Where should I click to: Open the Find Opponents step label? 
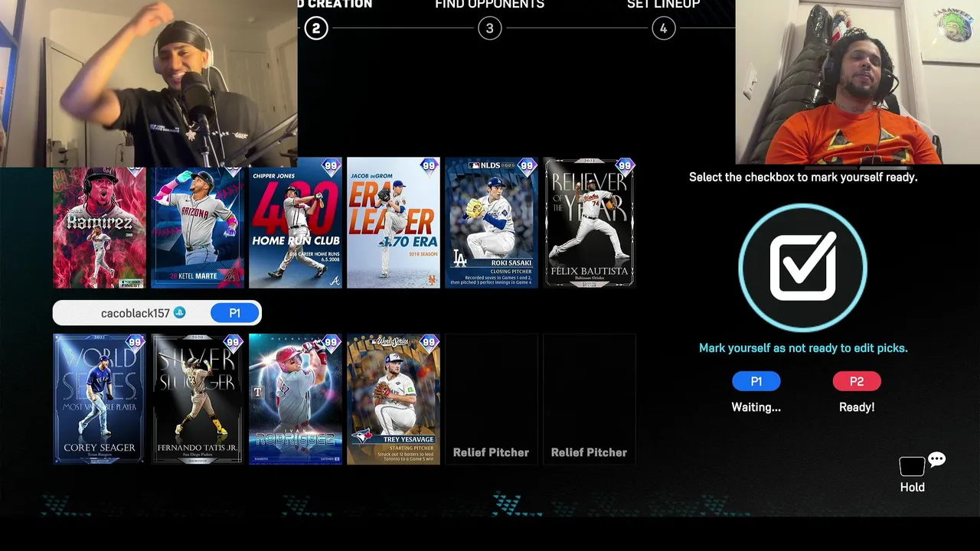[490, 5]
